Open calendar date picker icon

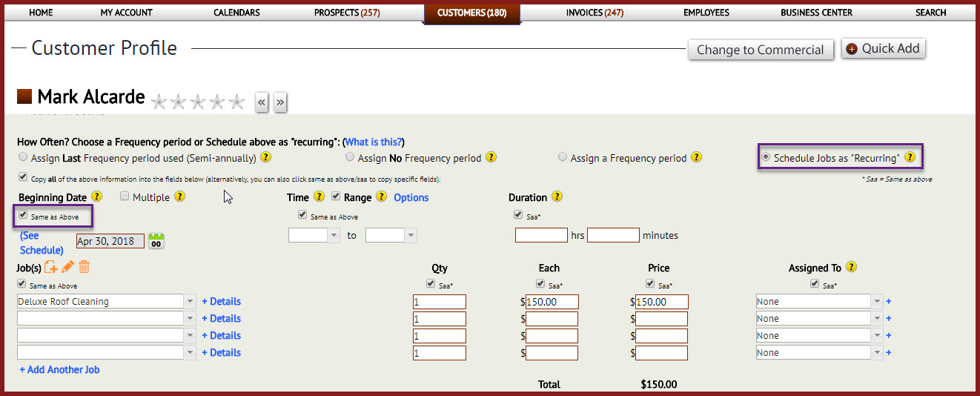tap(156, 240)
